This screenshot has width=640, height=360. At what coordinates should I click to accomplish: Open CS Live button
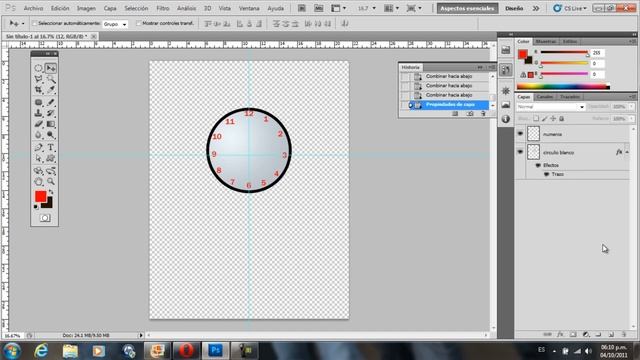tap(570, 8)
